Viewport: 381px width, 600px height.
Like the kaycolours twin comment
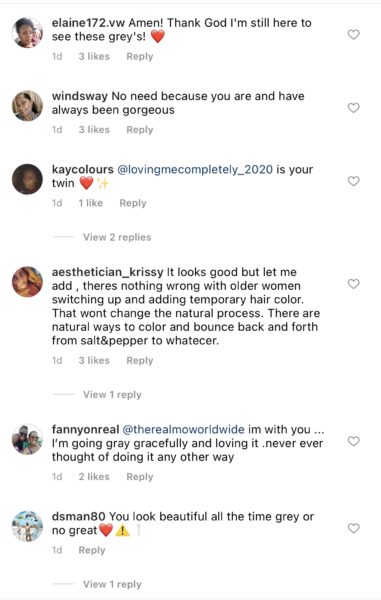(353, 181)
